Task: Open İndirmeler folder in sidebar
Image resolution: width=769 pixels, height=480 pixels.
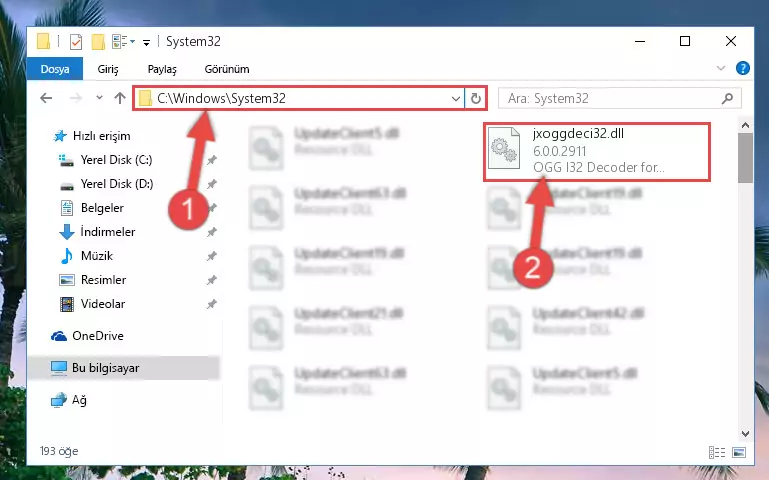Action: pos(107,232)
